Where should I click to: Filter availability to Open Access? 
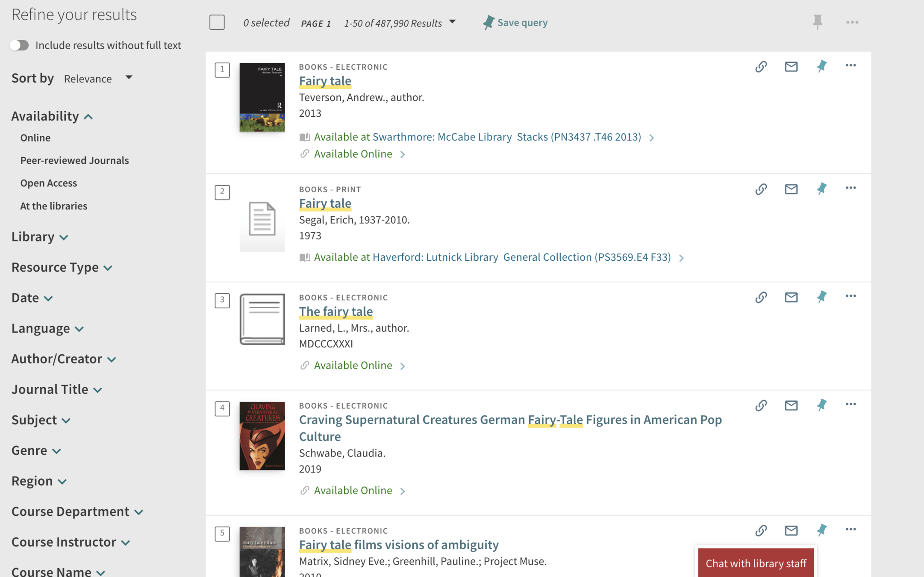point(49,183)
